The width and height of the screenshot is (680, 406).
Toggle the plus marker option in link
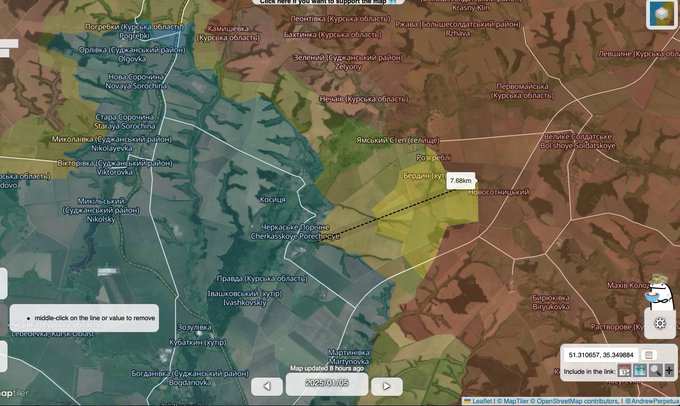[669, 371]
